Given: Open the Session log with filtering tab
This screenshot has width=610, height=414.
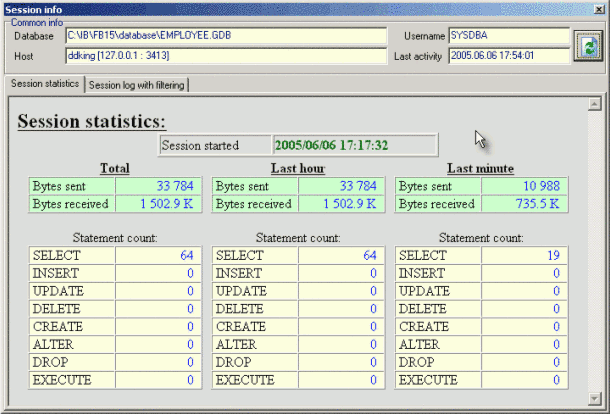Looking at the screenshot, I should point(136,85).
